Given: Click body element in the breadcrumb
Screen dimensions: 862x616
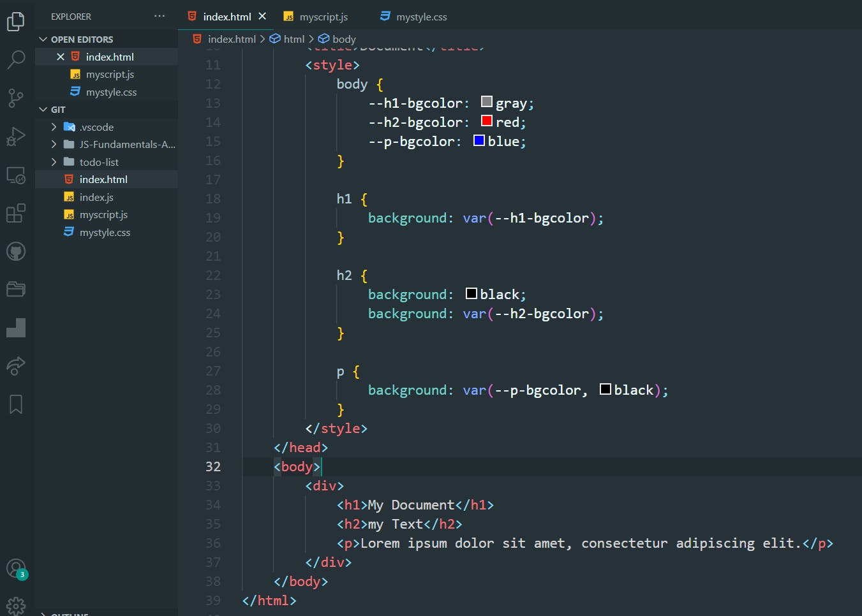Looking at the screenshot, I should tap(344, 39).
